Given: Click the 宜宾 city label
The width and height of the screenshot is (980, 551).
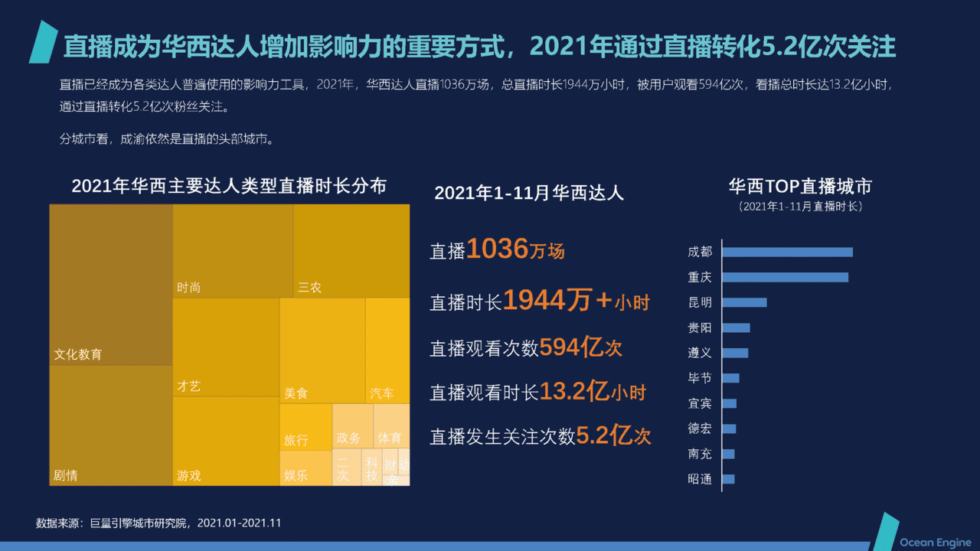Looking at the screenshot, I should click(700, 403).
